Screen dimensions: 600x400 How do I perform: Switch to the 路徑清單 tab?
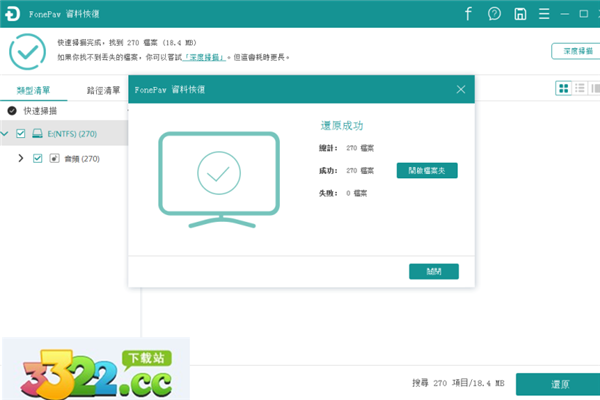click(x=102, y=90)
